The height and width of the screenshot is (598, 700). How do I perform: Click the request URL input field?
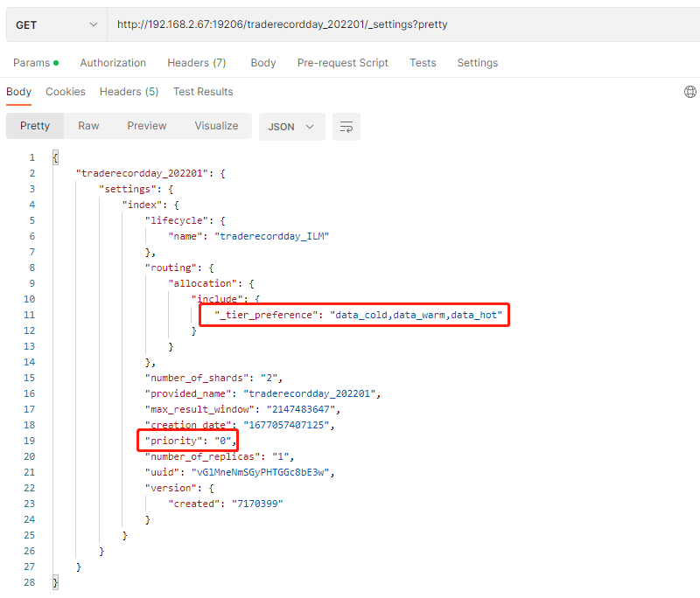[x=403, y=24]
